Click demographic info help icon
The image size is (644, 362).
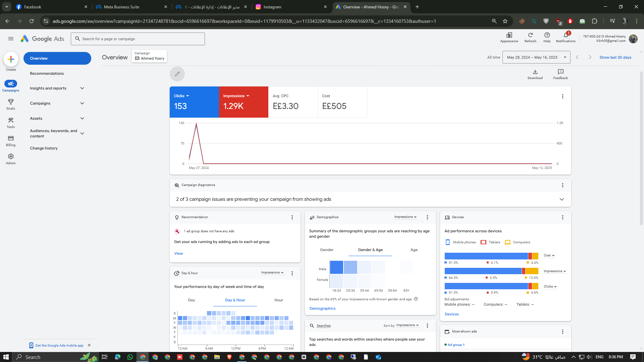pyautogui.click(x=416, y=299)
